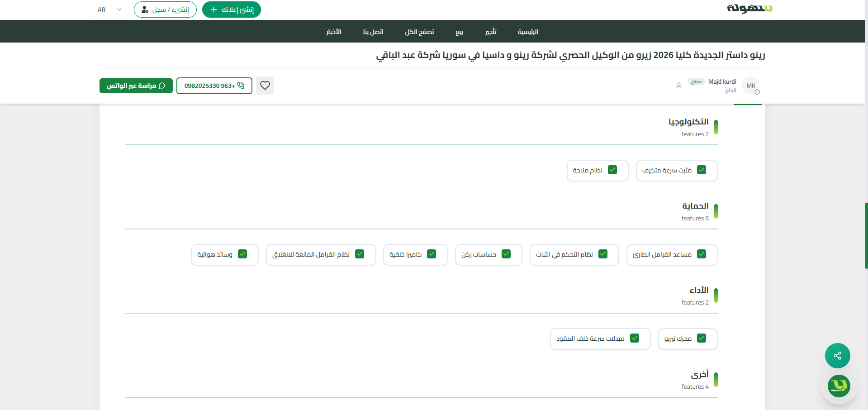Open the AR language dropdown
The height and width of the screenshot is (410, 868).
pos(109,9)
